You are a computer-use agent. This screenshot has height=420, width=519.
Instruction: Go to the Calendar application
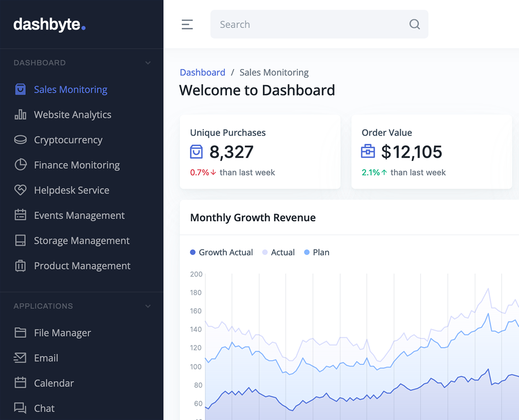(x=54, y=383)
